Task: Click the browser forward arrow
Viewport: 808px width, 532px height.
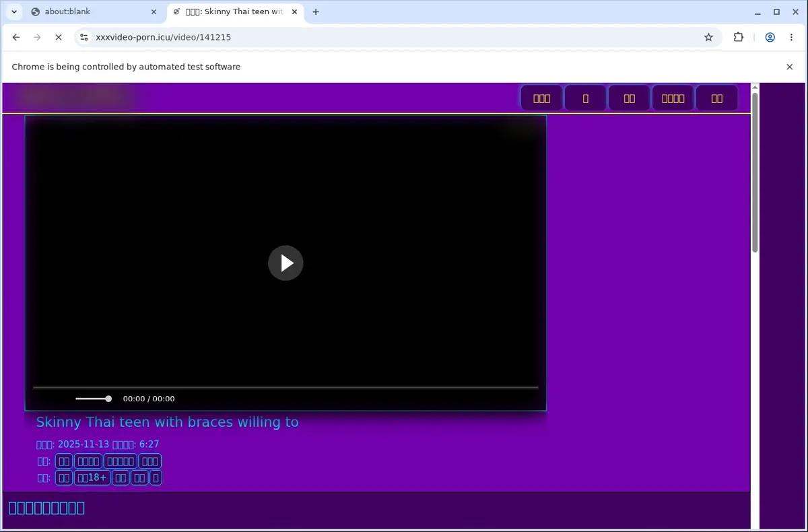Action: [37, 38]
